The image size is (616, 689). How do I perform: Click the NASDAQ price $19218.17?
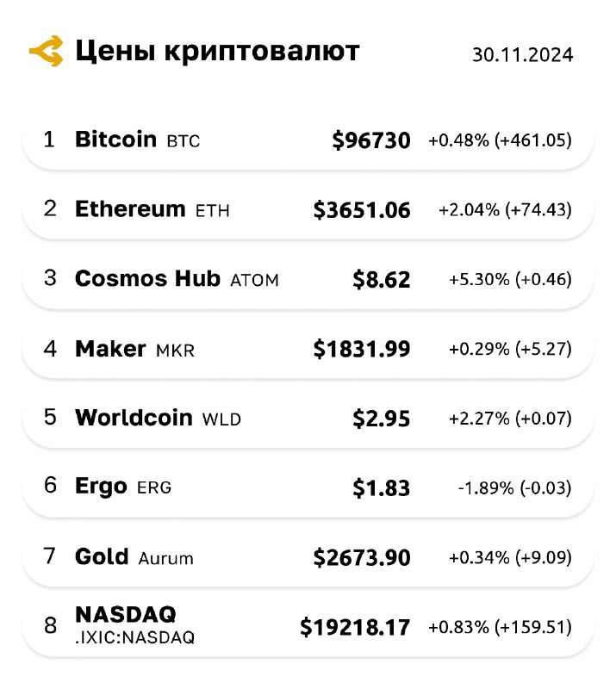(355, 627)
